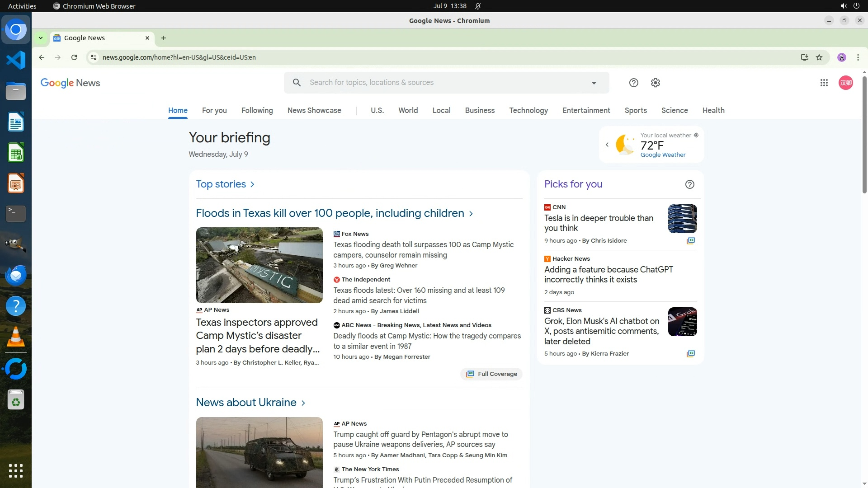Image resolution: width=868 pixels, height=488 pixels.
Task: Bookmark this page with the star icon
Action: click(x=819, y=57)
